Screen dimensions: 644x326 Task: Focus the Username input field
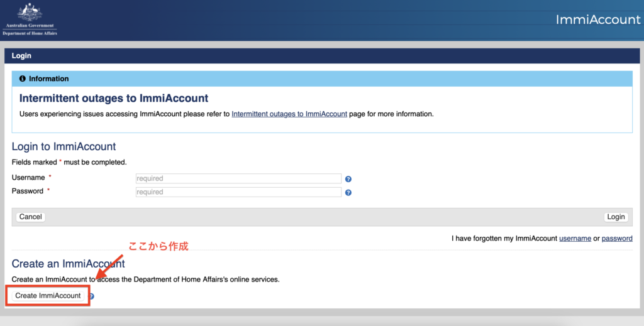tap(238, 178)
